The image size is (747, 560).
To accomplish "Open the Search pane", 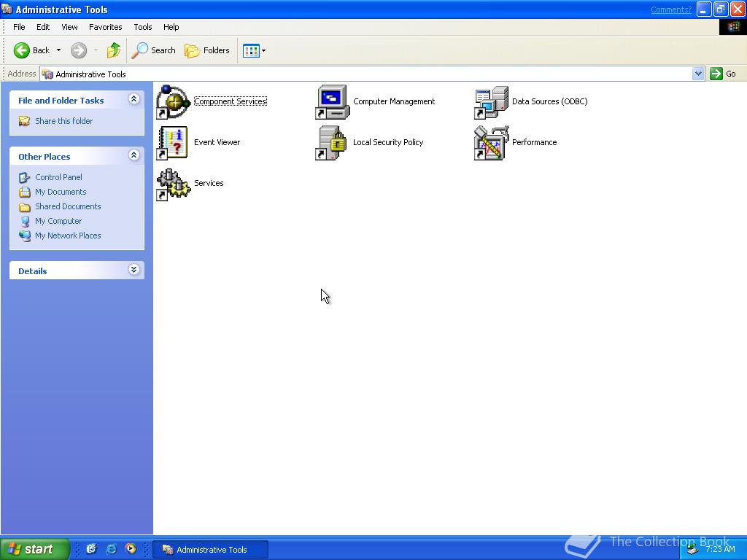I will click(153, 50).
